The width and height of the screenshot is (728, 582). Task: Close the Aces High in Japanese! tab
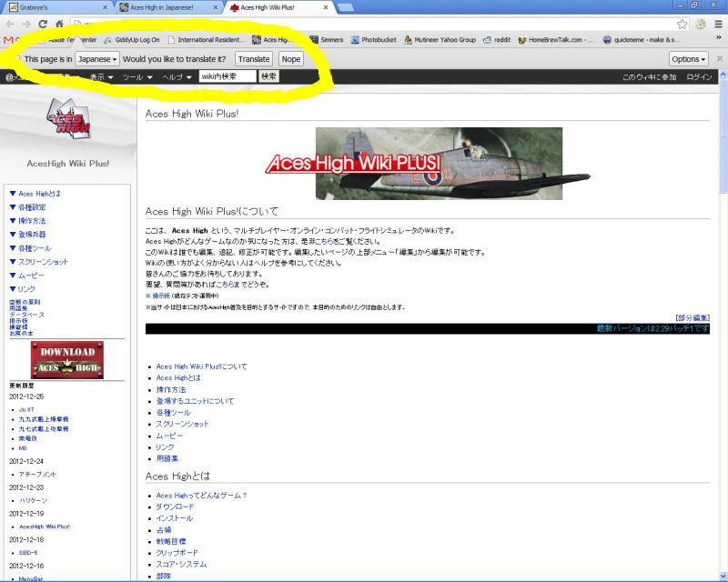(x=216, y=7)
